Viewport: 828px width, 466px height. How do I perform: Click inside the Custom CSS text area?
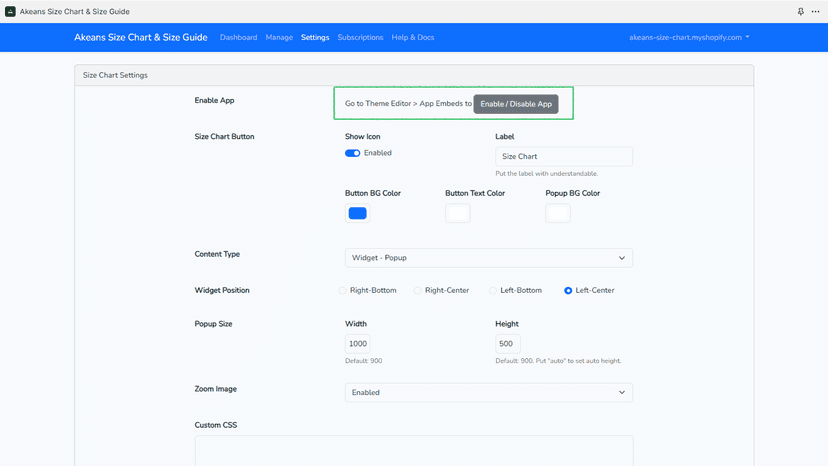coord(414,451)
